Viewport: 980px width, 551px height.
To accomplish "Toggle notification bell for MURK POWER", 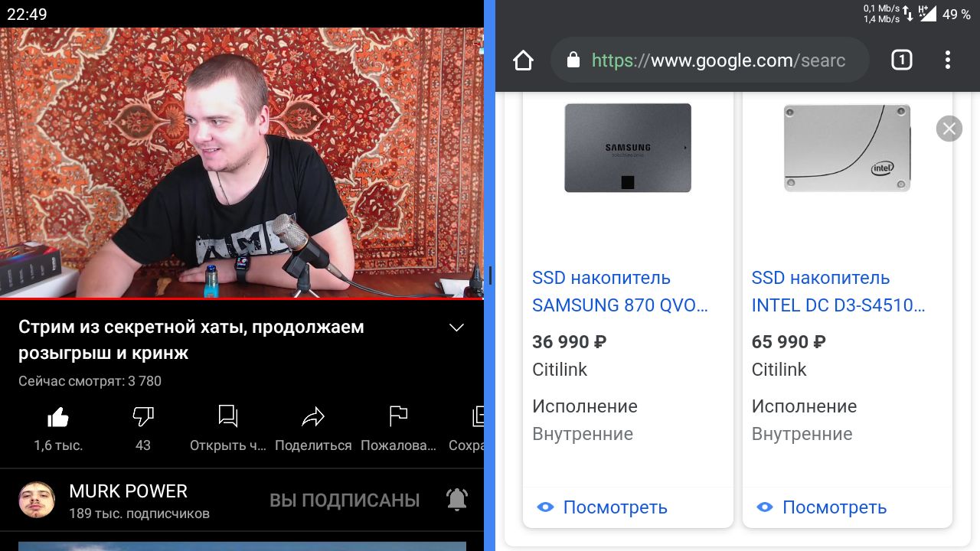I will point(457,500).
